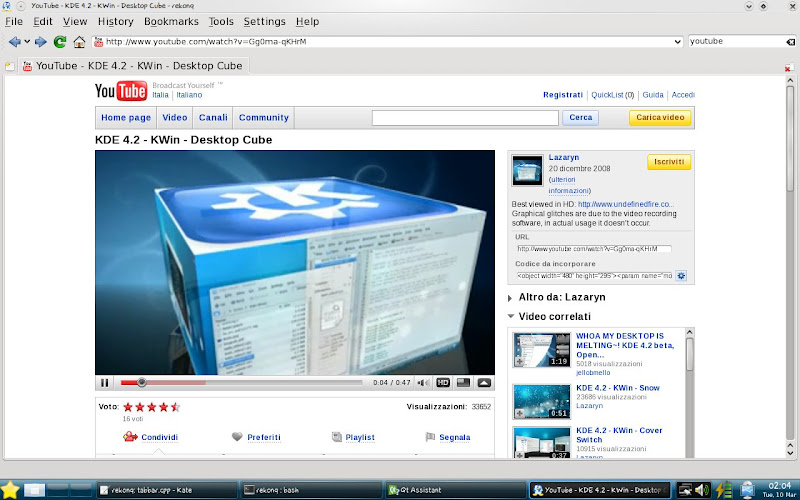
Task: Open the File menu
Action: pyautogui.click(x=14, y=21)
